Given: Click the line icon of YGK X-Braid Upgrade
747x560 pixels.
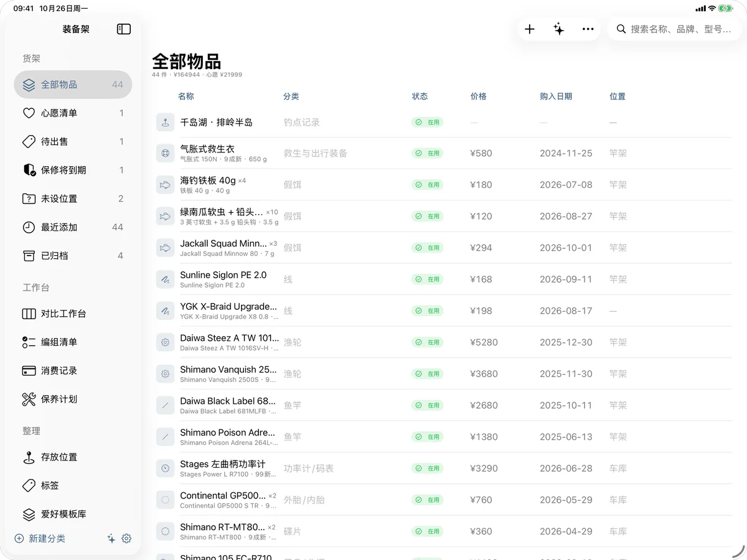Looking at the screenshot, I should pyautogui.click(x=165, y=311).
